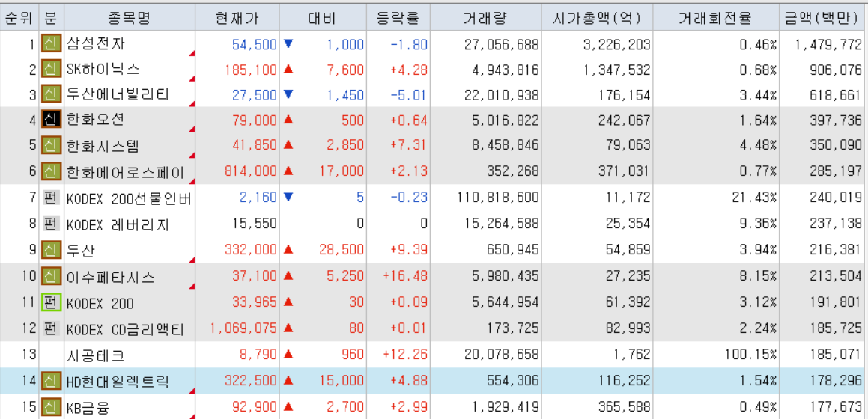Click the volume value 110,818,600
Screen dimensions: 868x419
[x=499, y=198]
